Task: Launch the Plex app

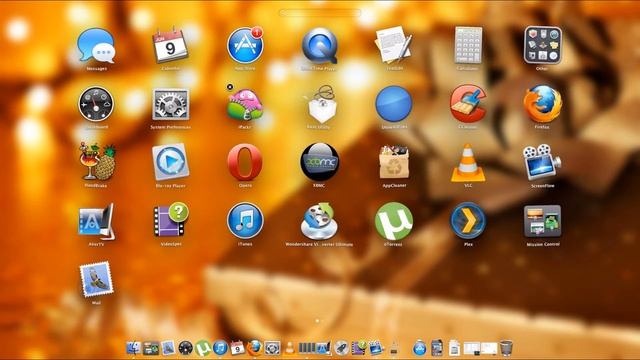Action: pyautogui.click(x=468, y=221)
